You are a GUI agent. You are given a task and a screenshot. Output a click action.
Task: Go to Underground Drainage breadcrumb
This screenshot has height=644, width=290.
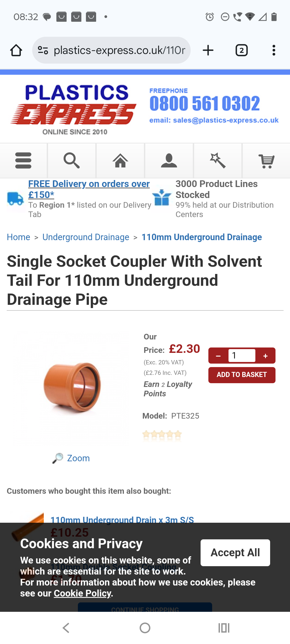click(86, 237)
